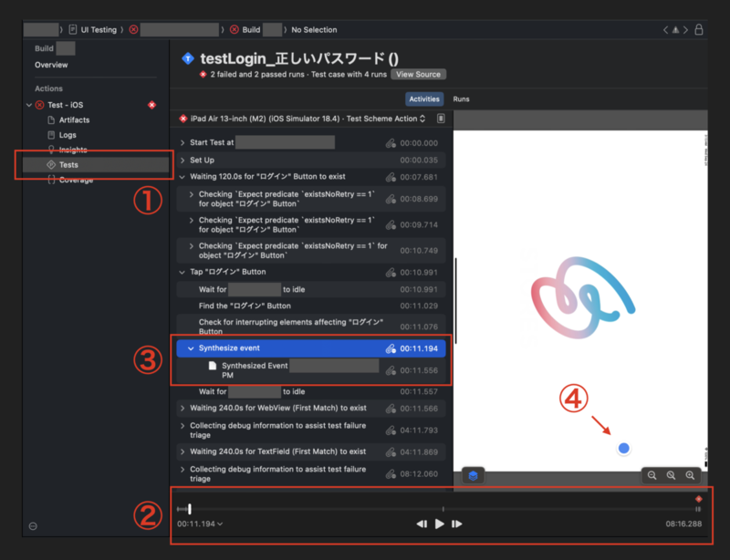730x560 pixels.
Task: Click the lock icon in the toolbar
Action: 699,29
